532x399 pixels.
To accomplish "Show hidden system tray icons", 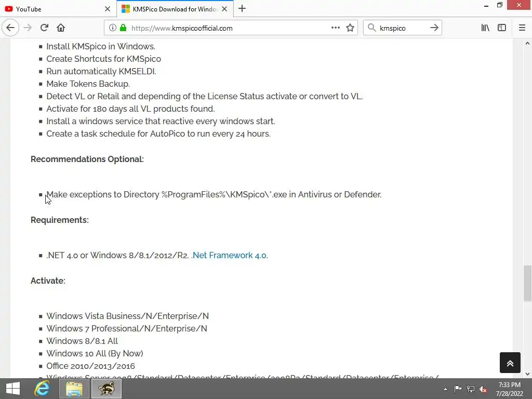I will (445, 389).
